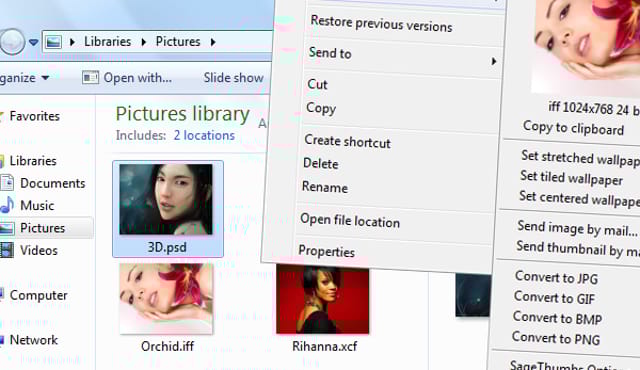Viewport: 640px width, 370px height.
Task: Click the Documents library icon in sidebar
Action: coord(7,183)
